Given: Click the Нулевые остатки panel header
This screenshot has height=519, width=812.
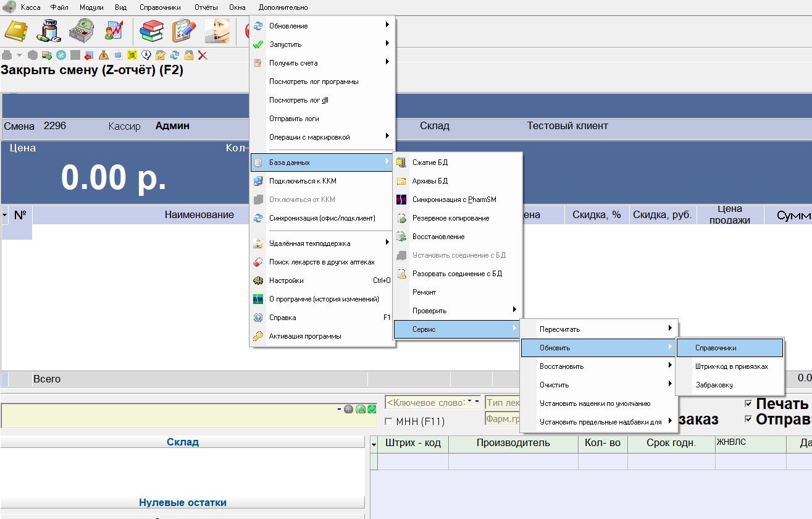Looking at the screenshot, I should pos(183,502).
